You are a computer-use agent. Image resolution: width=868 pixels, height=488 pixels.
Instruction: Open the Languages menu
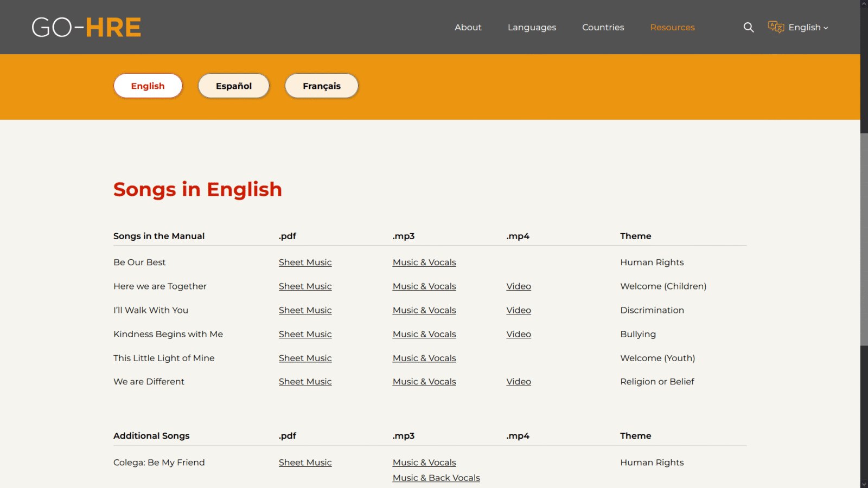pyautogui.click(x=532, y=27)
